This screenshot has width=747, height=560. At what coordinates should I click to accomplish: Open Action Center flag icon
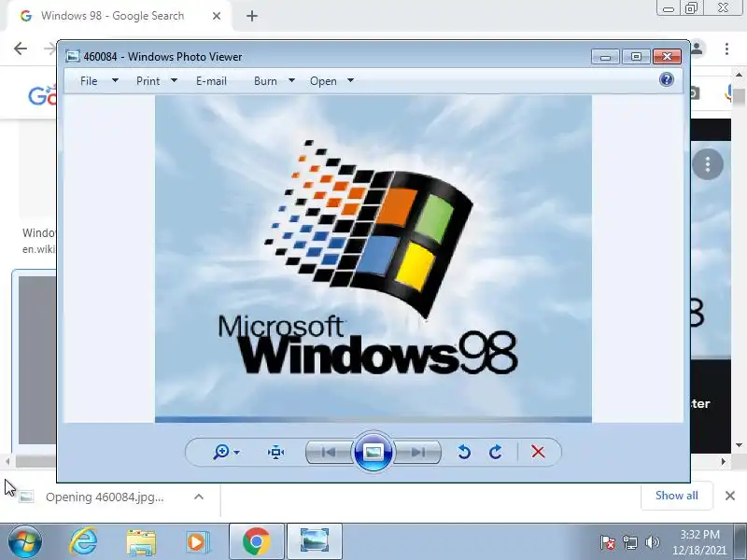pyautogui.click(x=607, y=542)
